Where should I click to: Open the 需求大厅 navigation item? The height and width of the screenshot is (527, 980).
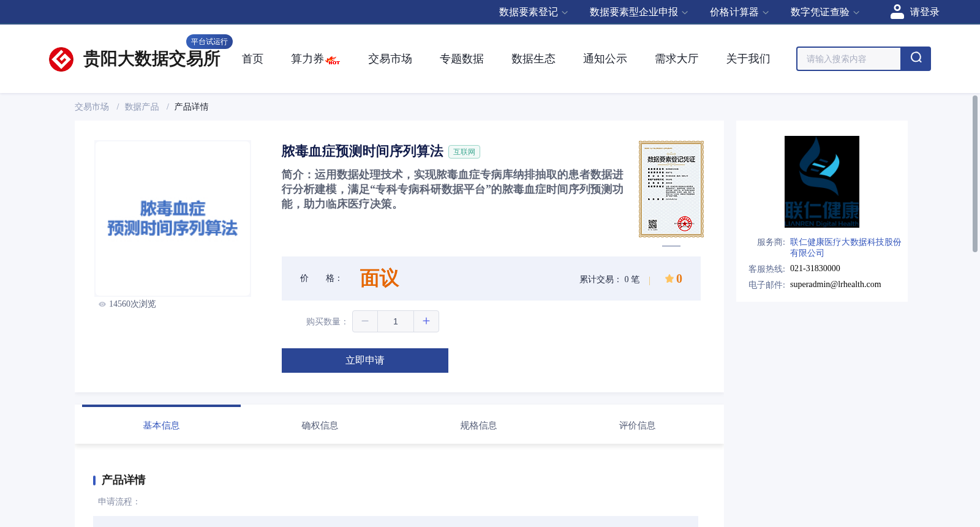pyautogui.click(x=676, y=59)
